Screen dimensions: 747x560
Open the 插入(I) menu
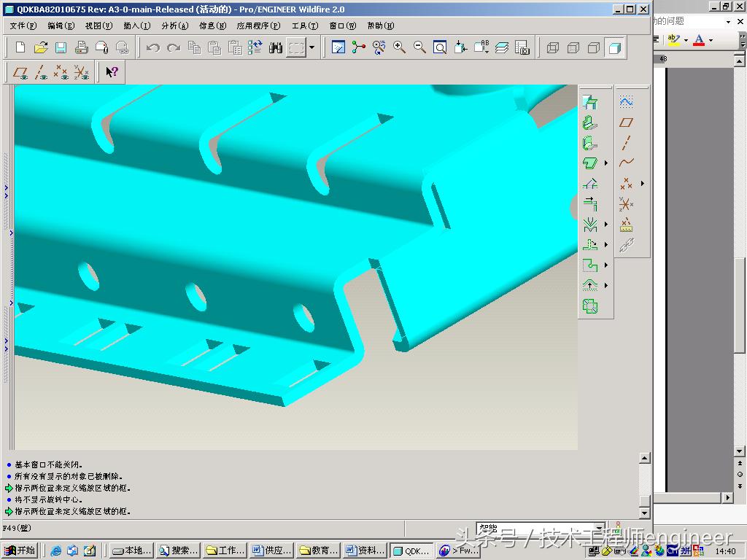136,26
